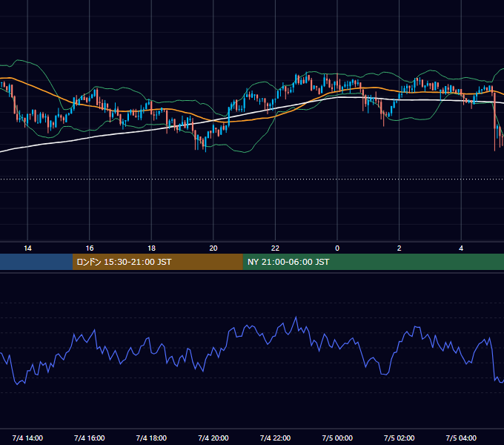Click the oscillator line peak near 22:40

[x=296, y=317]
